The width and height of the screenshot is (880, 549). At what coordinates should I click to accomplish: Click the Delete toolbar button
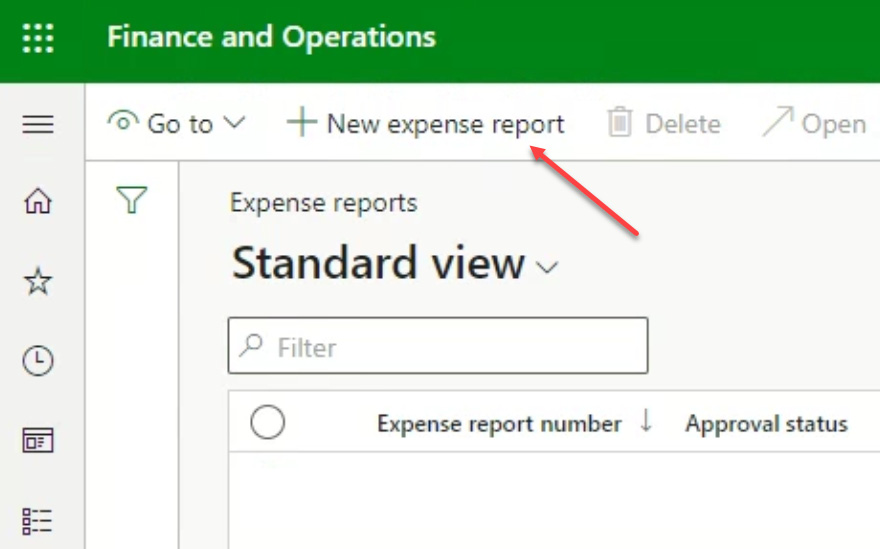pyautogui.click(x=664, y=123)
